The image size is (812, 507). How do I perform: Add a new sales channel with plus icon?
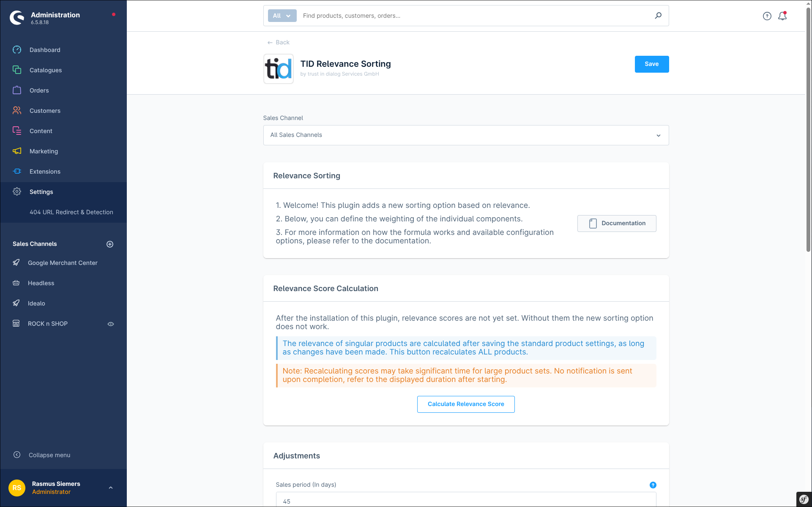pos(110,244)
